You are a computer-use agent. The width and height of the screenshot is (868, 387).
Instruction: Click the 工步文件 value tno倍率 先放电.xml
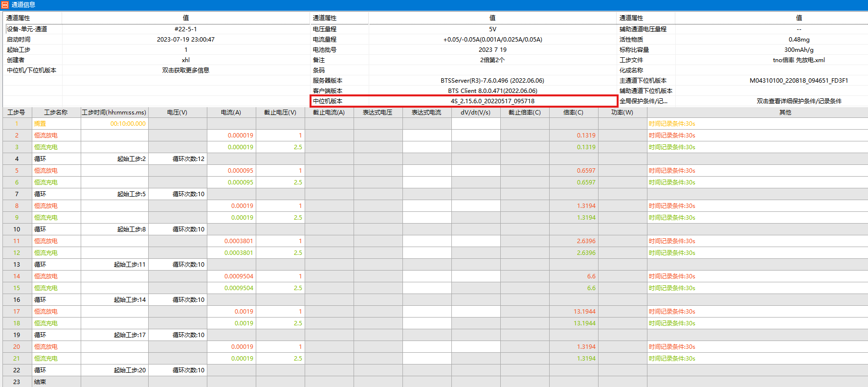click(x=799, y=60)
